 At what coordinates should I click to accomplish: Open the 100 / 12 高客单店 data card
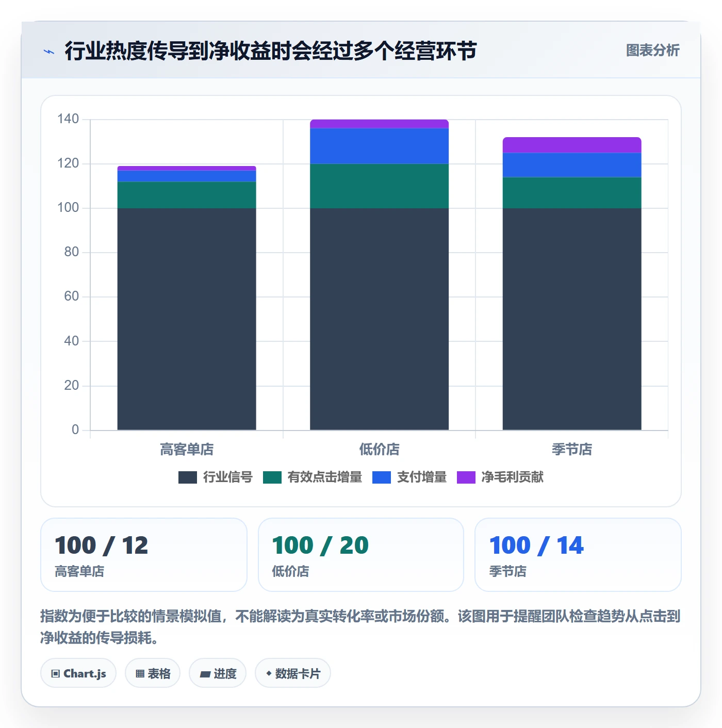(x=144, y=555)
